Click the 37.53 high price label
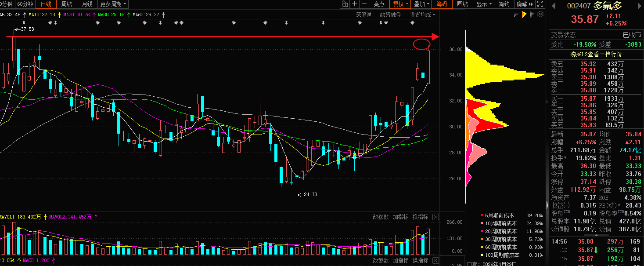The image size is (644, 266). (x=27, y=29)
